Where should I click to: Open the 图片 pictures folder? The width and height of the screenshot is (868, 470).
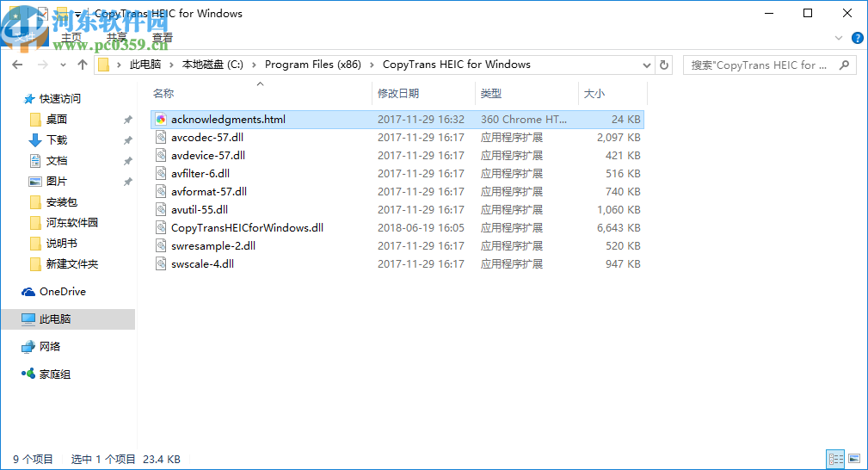click(57, 182)
